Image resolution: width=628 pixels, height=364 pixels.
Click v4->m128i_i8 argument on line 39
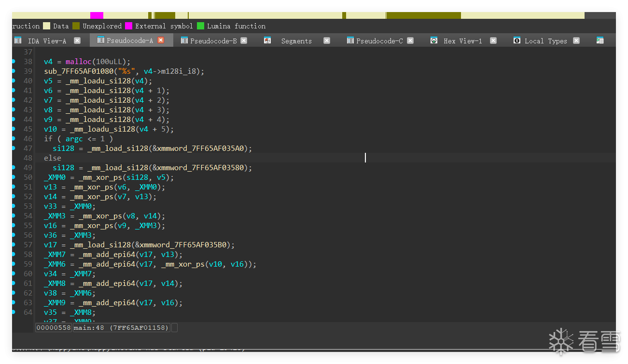[172, 71]
